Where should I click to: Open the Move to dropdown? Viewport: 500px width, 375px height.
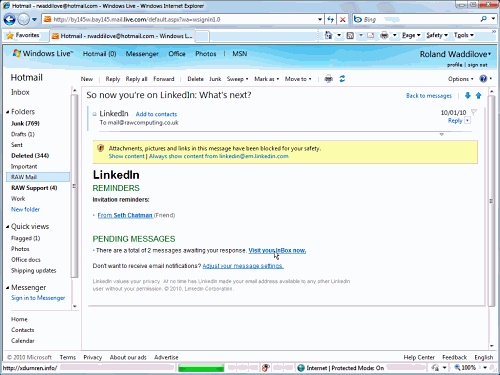[x=298, y=79]
